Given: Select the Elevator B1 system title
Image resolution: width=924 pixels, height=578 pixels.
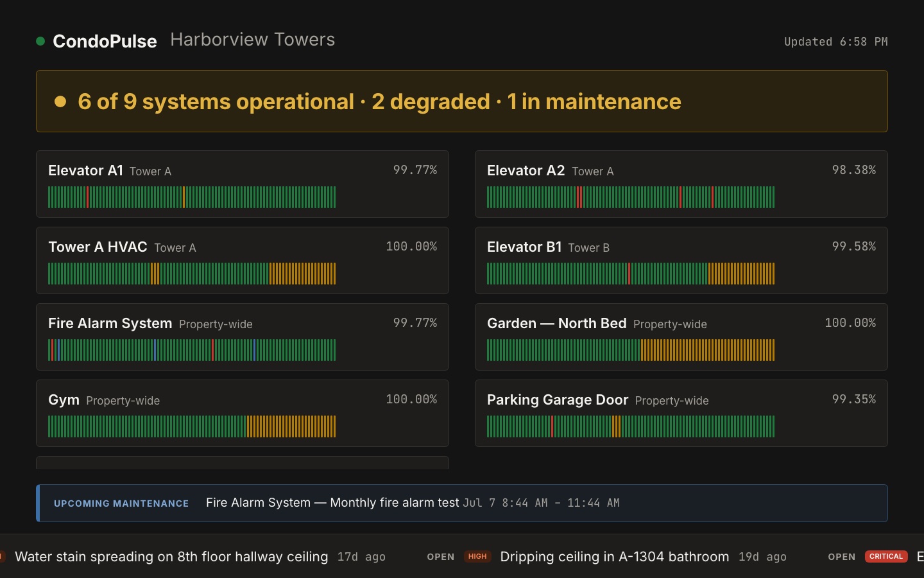Looking at the screenshot, I should (524, 247).
